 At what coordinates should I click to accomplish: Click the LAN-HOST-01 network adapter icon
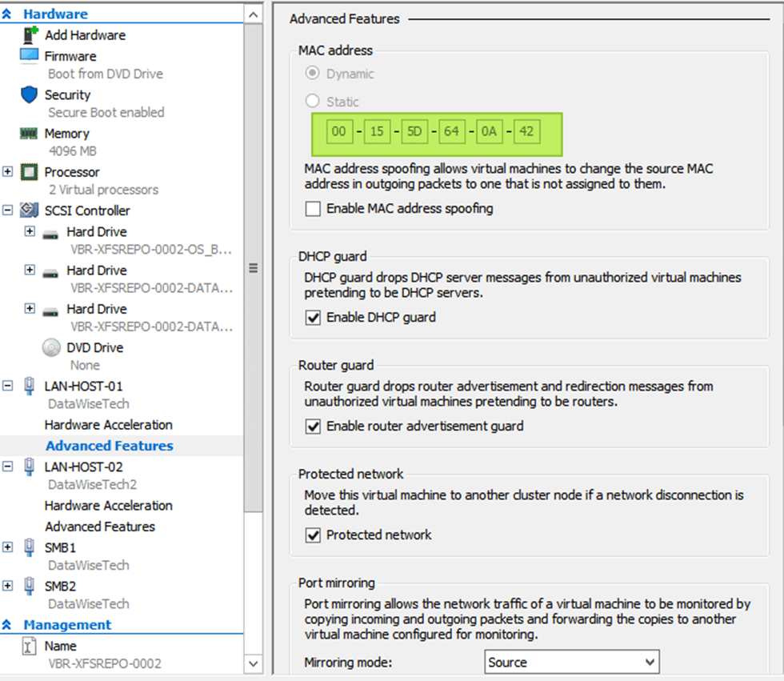pyautogui.click(x=30, y=386)
